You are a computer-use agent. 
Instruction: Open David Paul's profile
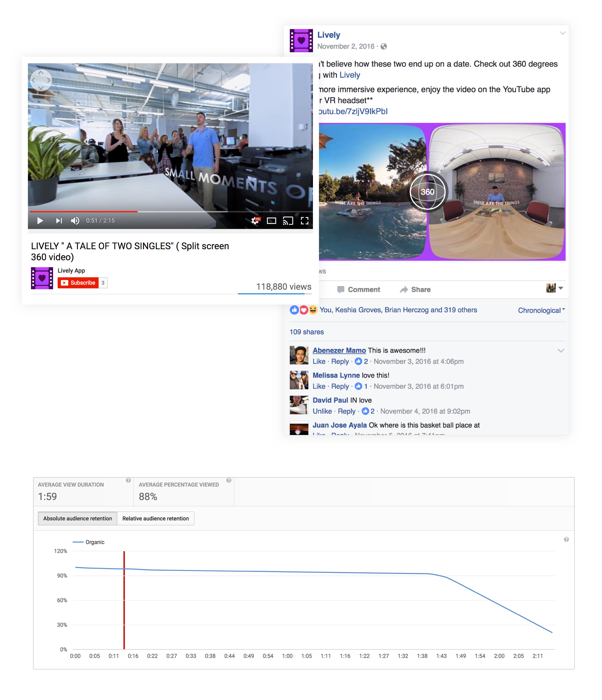click(x=330, y=400)
